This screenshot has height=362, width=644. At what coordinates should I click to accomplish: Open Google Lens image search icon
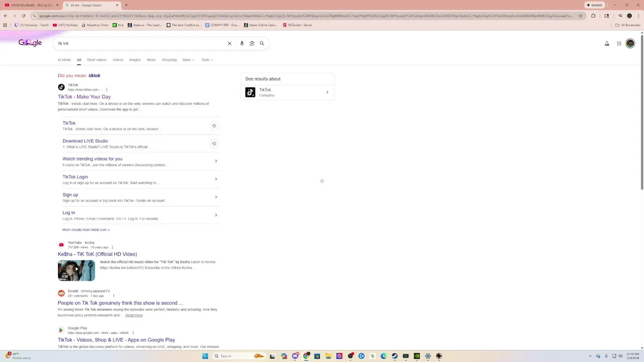pyautogui.click(x=252, y=43)
